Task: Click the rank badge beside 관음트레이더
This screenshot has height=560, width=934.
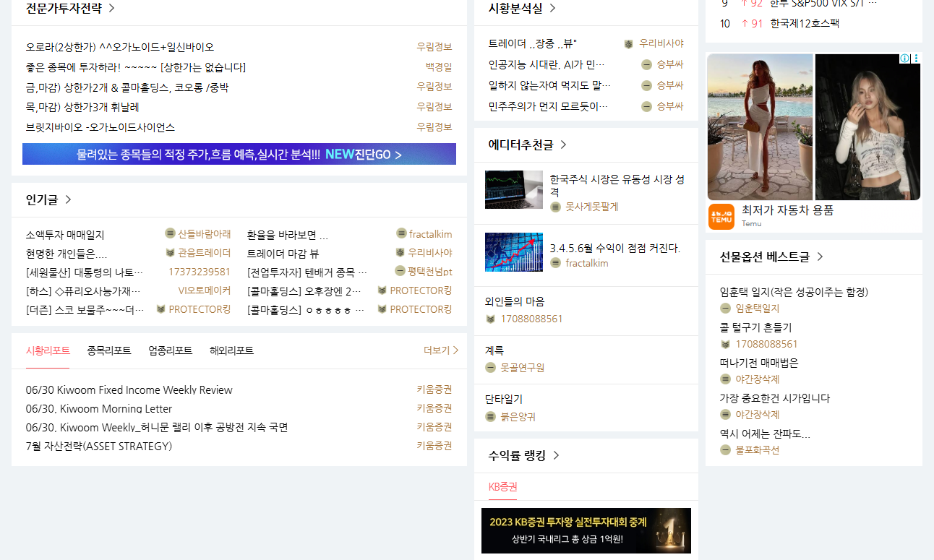Action: point(170,253)
